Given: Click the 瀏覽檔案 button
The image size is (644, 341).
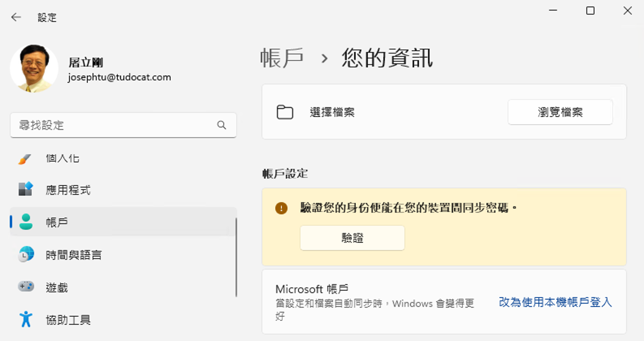Looking at the screenshot, I should click(560, 112).
